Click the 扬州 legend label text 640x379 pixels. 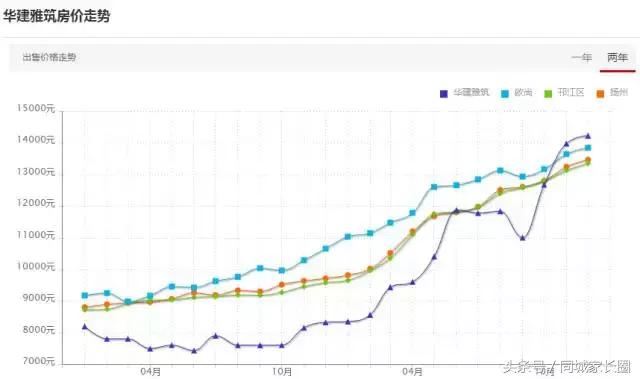618,93
